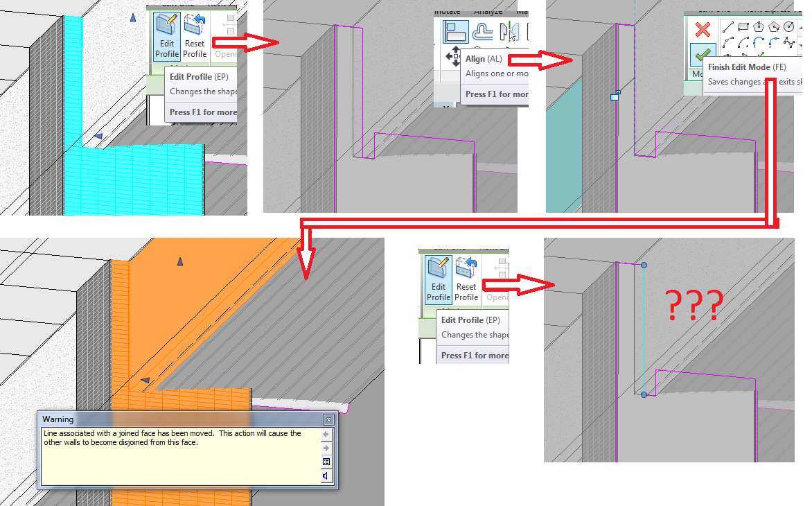The width and height of the screenshot is (812, 506).
Task: Select the Rectangle sketch tool
Action: tap(743, 26)
